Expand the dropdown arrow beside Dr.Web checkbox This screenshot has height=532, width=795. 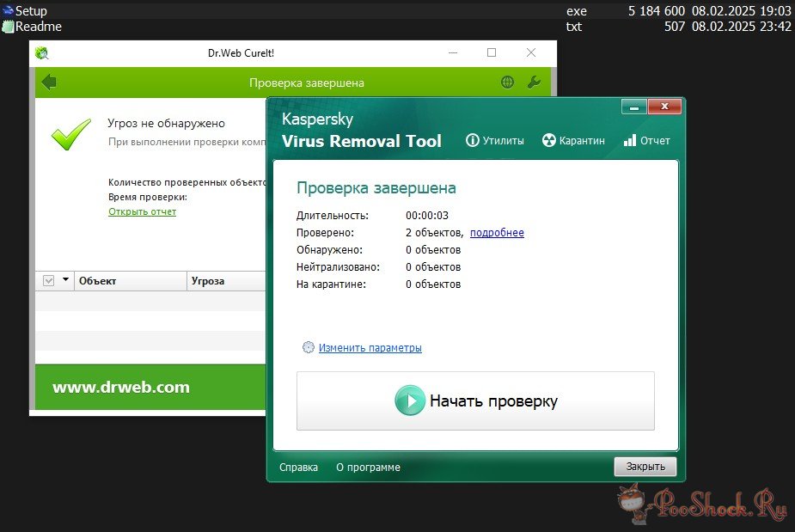pyautogui.click(x=65, y=279)
